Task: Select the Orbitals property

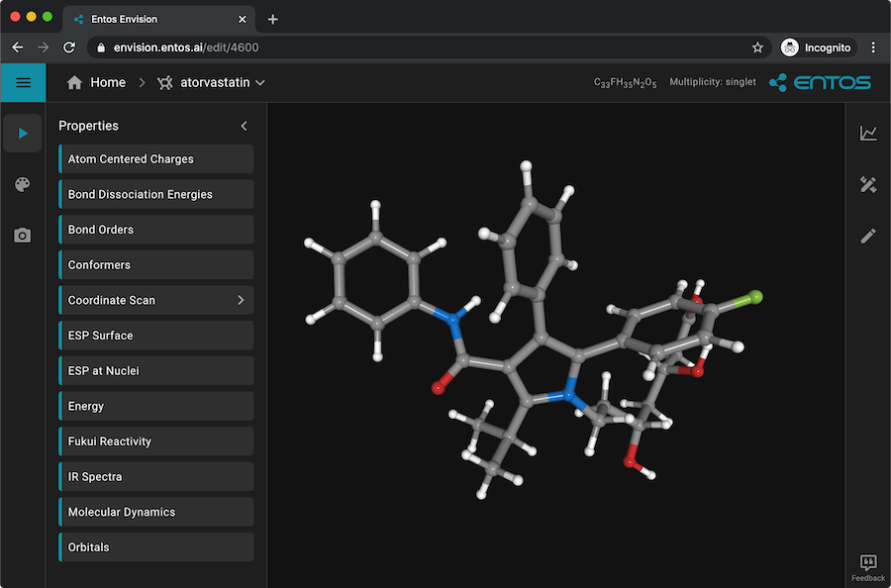Action: point(156,547)
